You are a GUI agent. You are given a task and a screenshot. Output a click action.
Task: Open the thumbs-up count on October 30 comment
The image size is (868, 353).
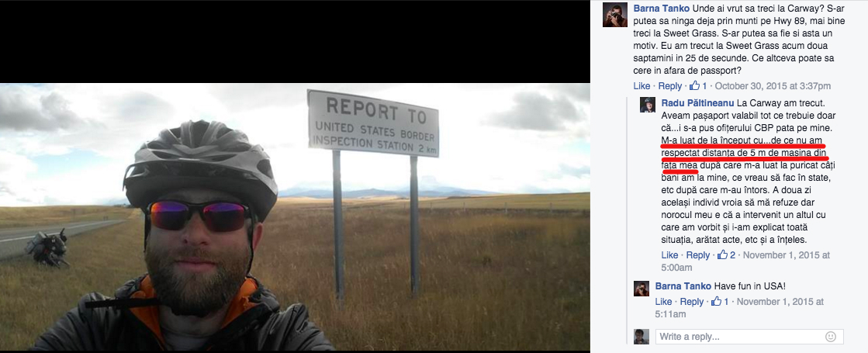(x=698, y=86)
